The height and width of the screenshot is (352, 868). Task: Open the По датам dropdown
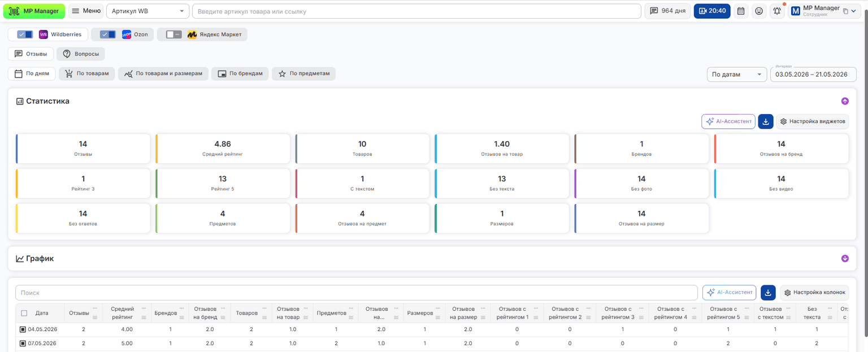click(x=737, y=74)
